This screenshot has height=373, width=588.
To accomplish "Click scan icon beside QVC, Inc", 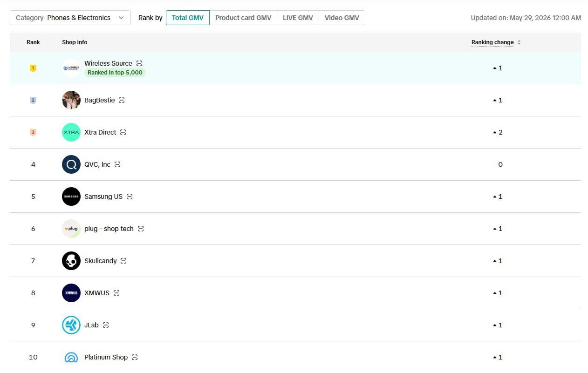I will pos(117,164).
